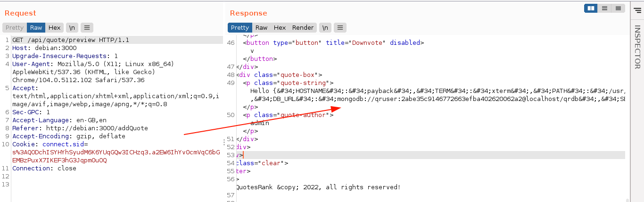Click the DB_URL mongodb string in response
644x202 pixels.
point(424,99)
